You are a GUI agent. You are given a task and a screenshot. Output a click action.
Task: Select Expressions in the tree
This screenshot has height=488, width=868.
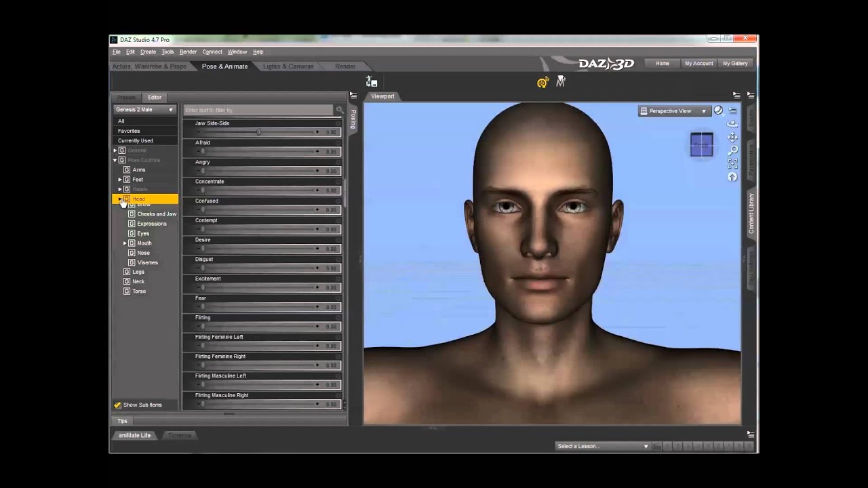(x=152, y=224)
